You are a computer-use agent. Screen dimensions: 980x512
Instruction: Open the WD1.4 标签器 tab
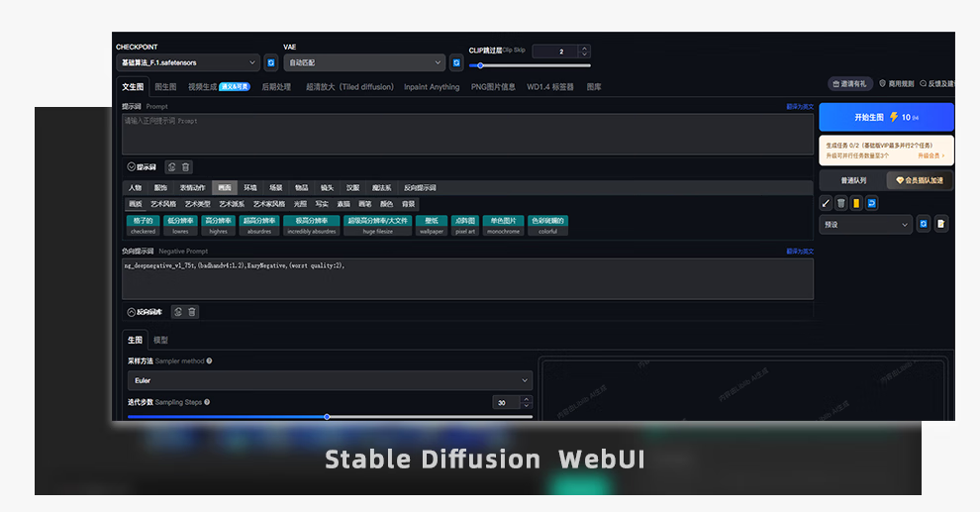[550, 87]
